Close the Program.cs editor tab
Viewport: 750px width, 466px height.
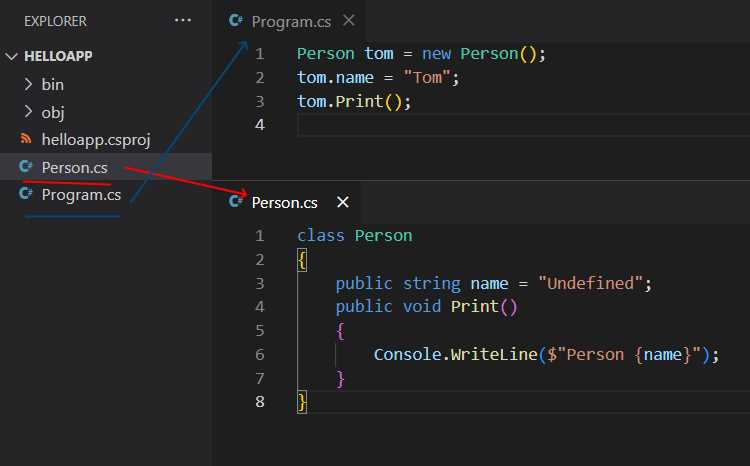(x=349, y=21)
